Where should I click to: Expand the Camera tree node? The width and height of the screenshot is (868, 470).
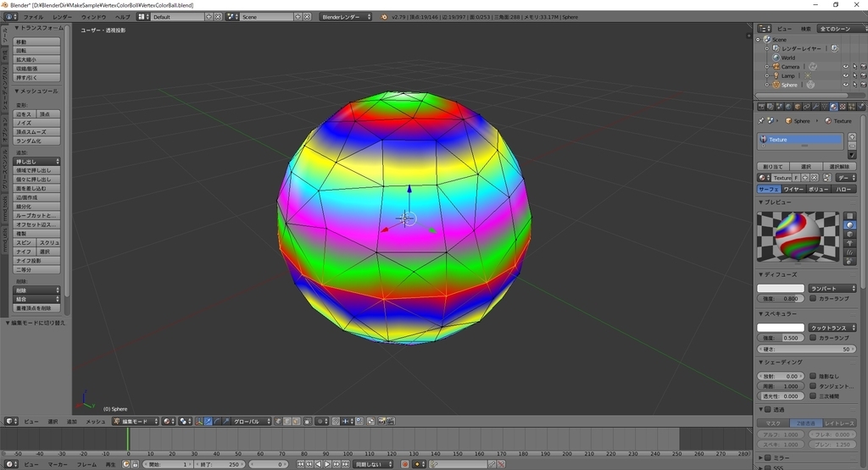[x=767, y=67]
